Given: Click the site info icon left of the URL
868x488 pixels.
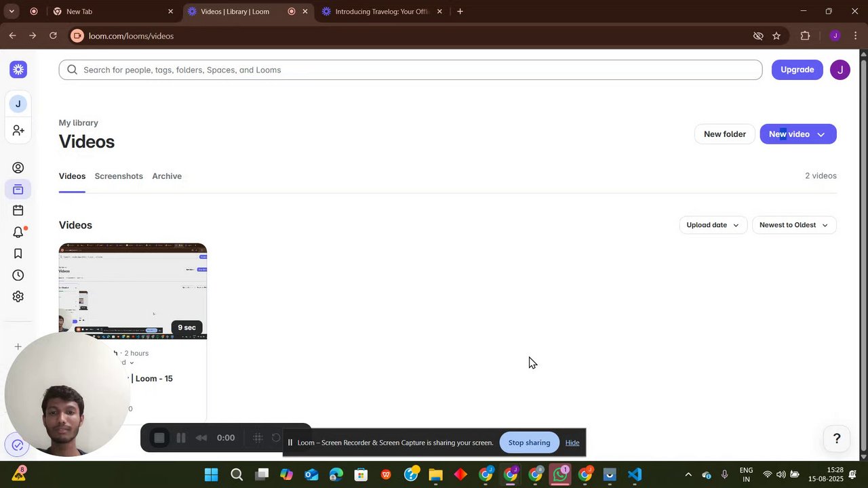Looking at the screenshot, I should pos(77,36).
